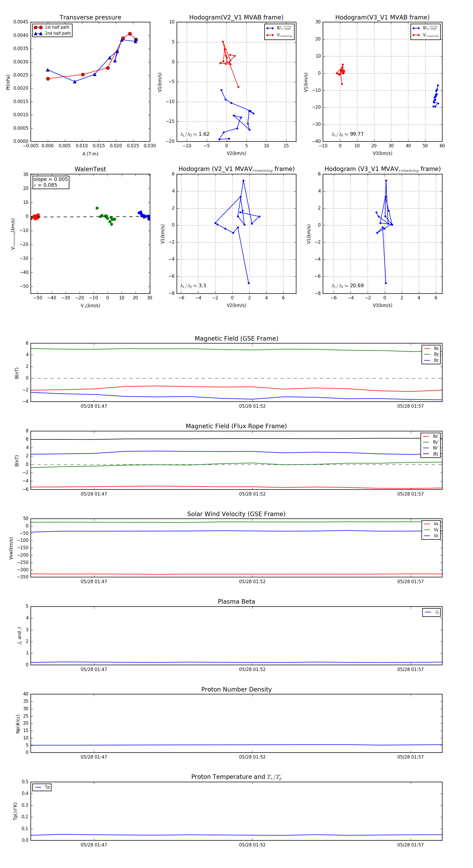
Task: Click the 'Vremaining(km/s)' y-axis label
Action: coord(13,234)
